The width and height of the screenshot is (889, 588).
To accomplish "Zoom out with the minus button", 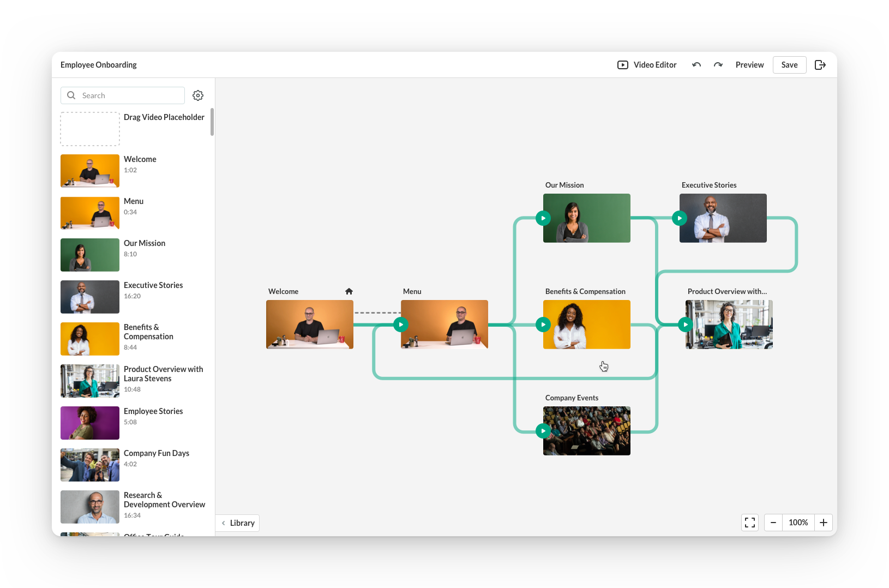I will click(773, 523).
